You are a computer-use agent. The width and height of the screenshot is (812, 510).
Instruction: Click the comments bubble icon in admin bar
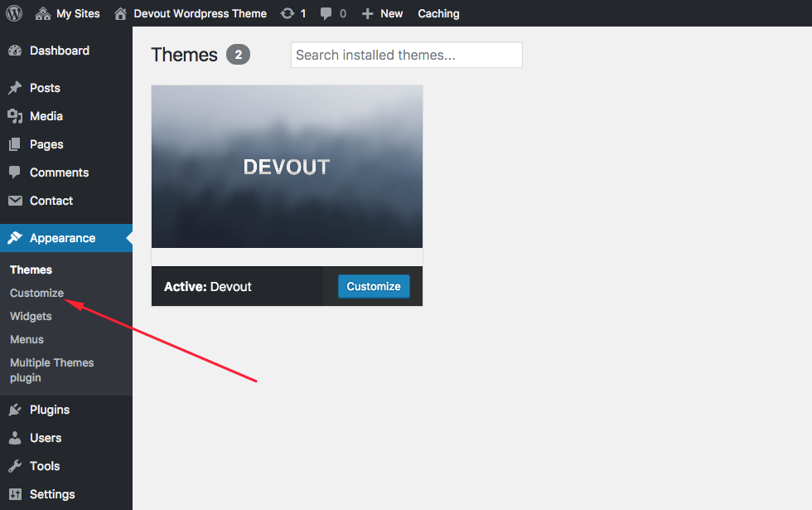click(x=326, y=13)
